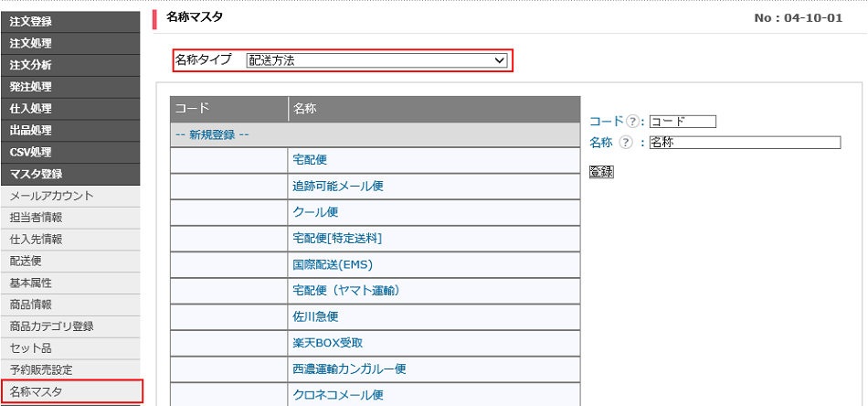
Task: Expand the 仕入処理 menu section
Action: click(x=69, y=109)
